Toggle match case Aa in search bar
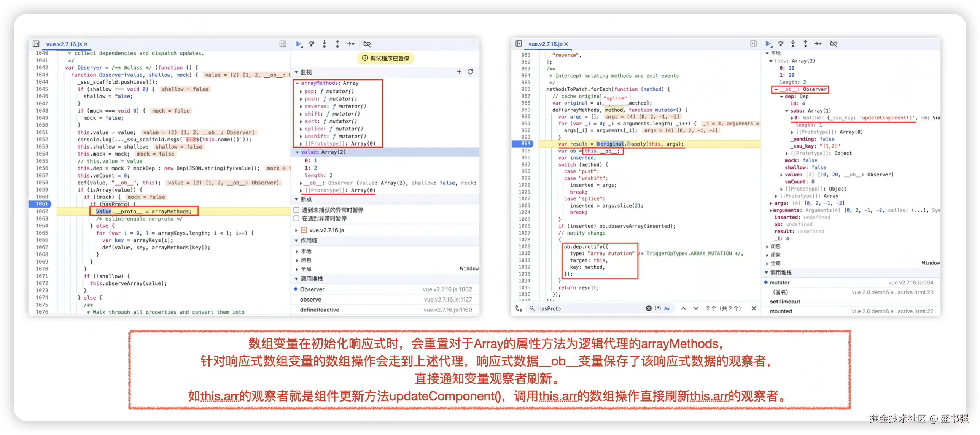Viewport: 980px width, 435px height. pyautogui.click(x=667, y=308)
